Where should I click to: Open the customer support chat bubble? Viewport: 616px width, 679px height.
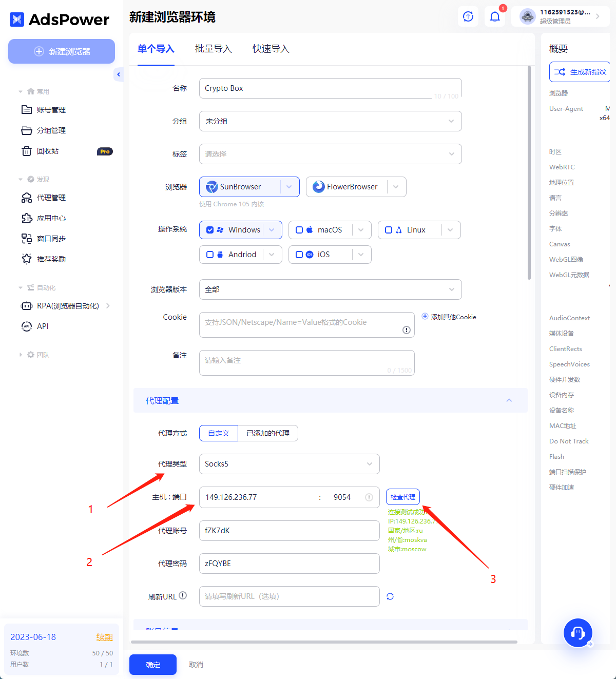coord(578,633)
